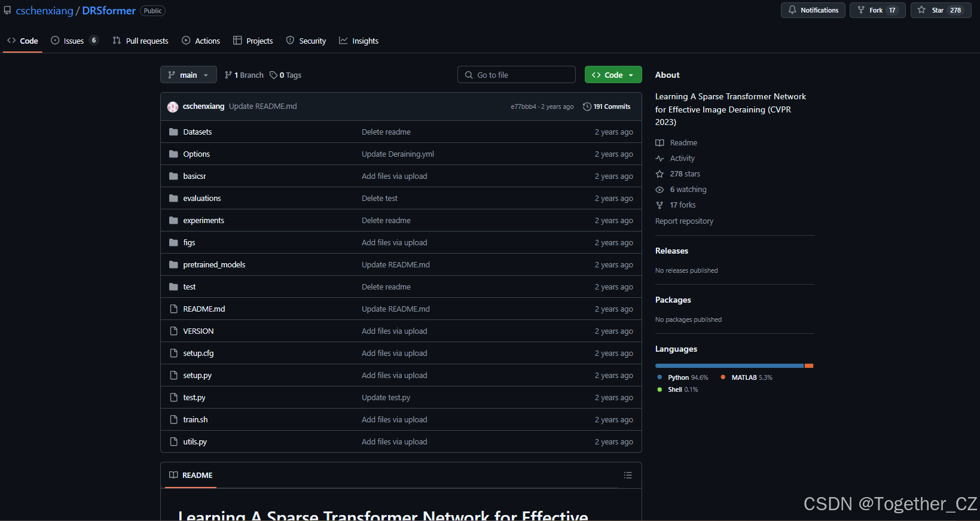
Task: Click the branch icon next to 1 Branch
Action: [228, 75]
